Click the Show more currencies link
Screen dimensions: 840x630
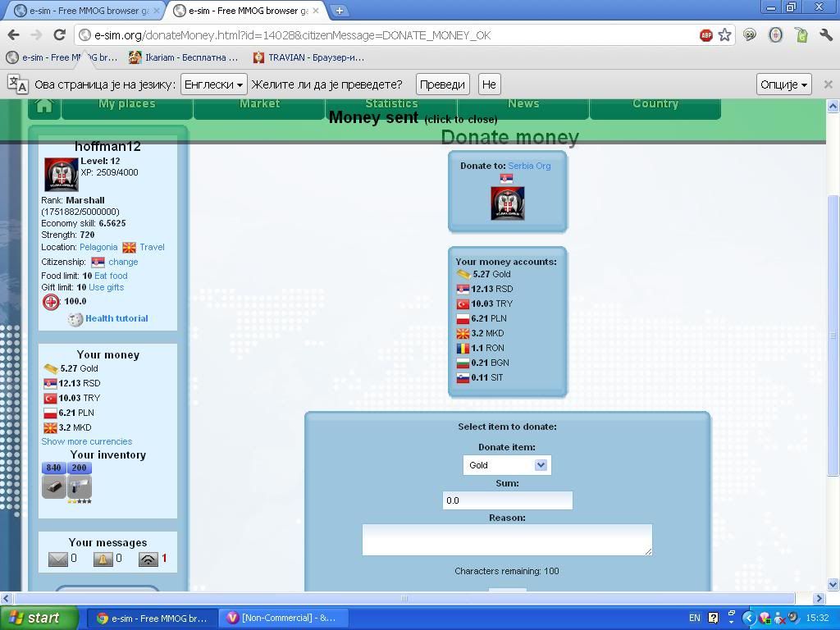coord(86,441)
